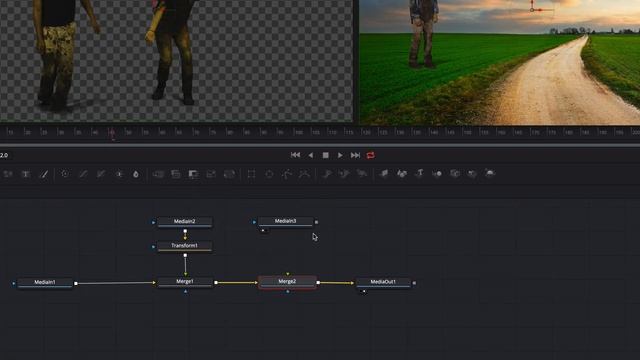
Task: Add a Resize node from the toolbar
Action: click(211, 174)
